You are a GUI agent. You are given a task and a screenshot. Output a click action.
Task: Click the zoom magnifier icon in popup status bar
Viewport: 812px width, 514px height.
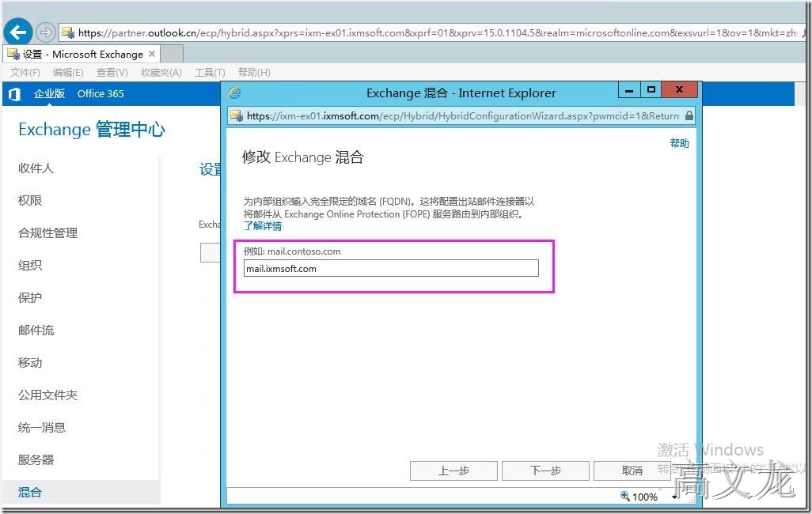(625, 496)
